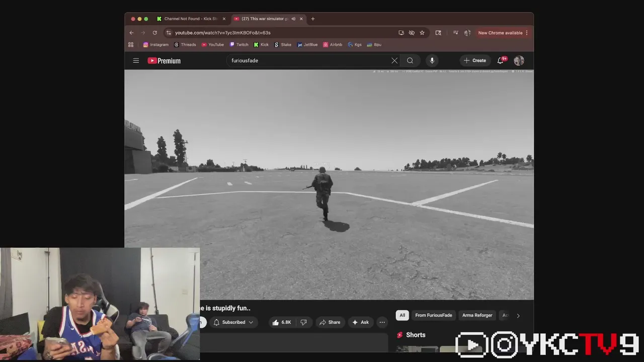Start voice search with microphone
The image size is (644, 362).
pyautogui.click(x=432, y=60)
